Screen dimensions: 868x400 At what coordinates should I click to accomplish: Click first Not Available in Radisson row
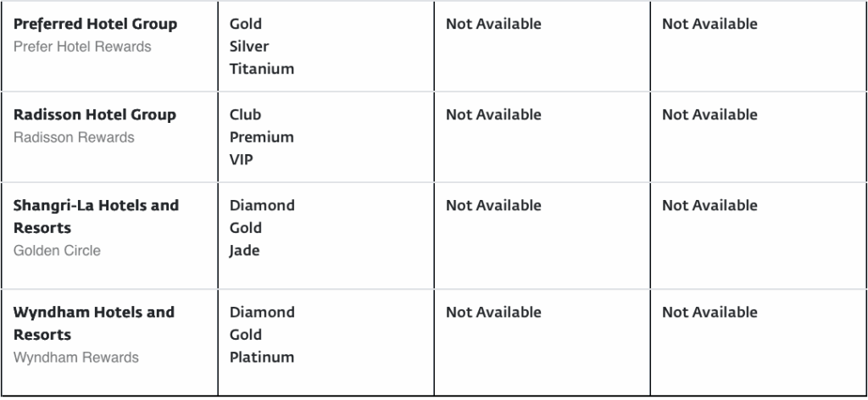pyautogui.click(x=493, y=114)
